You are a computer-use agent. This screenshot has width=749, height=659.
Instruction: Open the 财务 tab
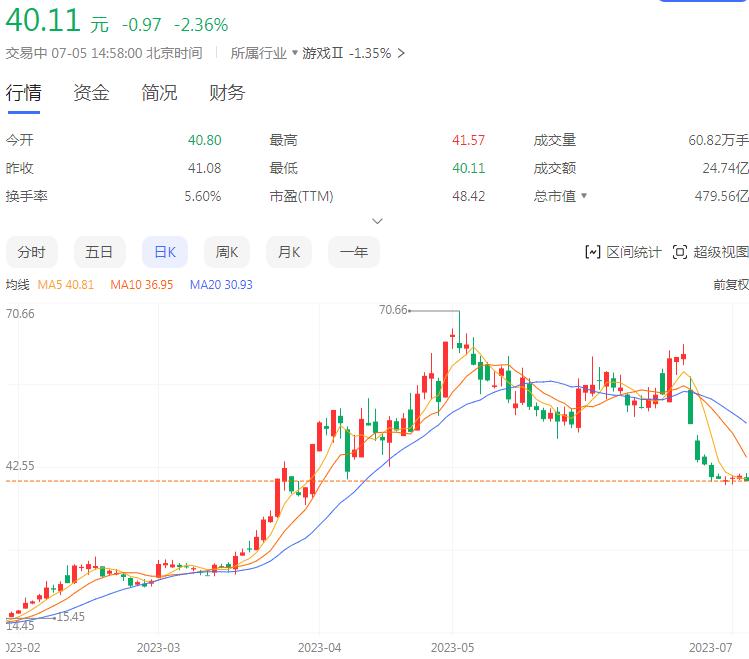(227, 93)
